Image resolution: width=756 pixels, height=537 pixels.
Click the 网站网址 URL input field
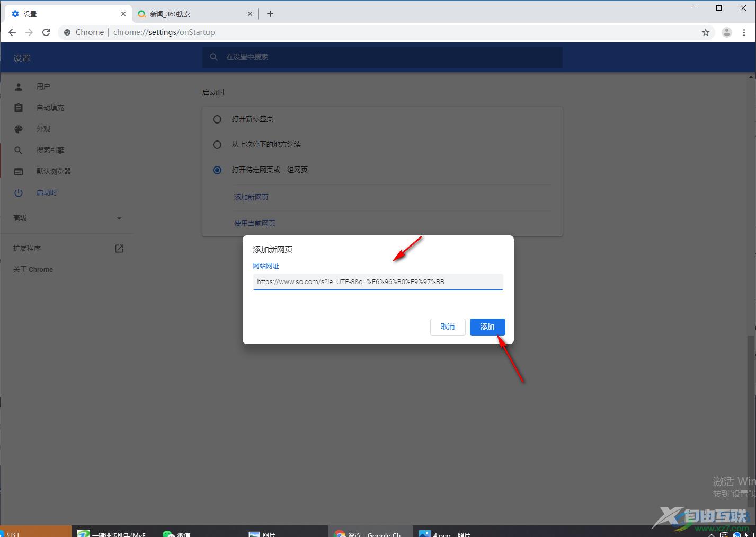378,281
